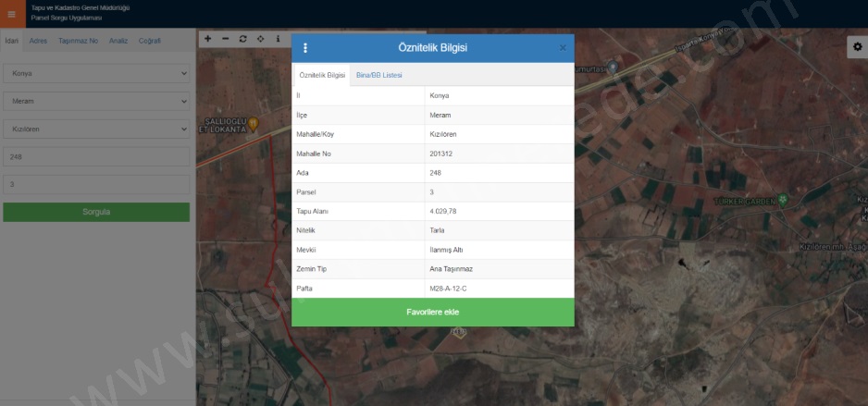Image resolution: width=868 pixels, height=406 pixels.
Task: Click the Ada input field containing 248
Action: click(x=96, y=157)
